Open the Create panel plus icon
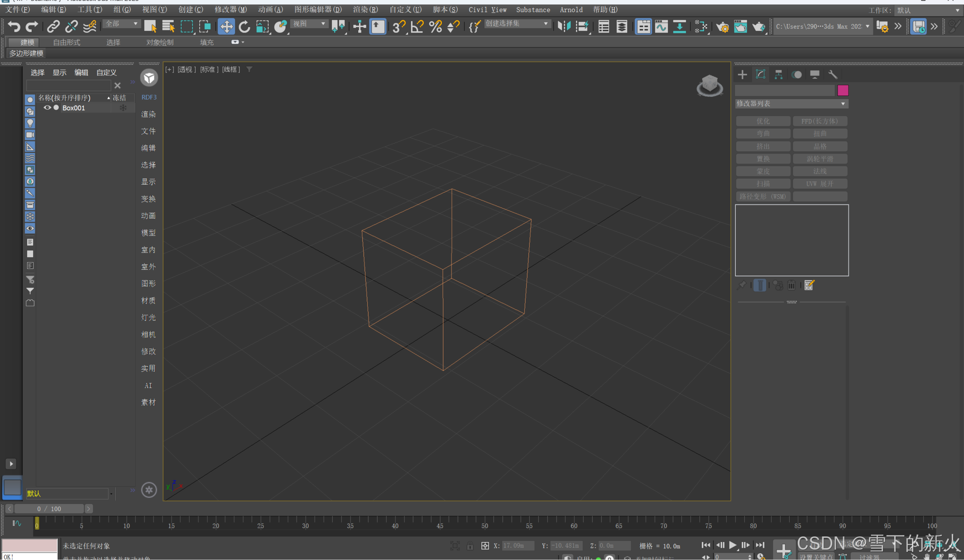The height and width of the screenshot is (560, 964). [x=742, y=75]
